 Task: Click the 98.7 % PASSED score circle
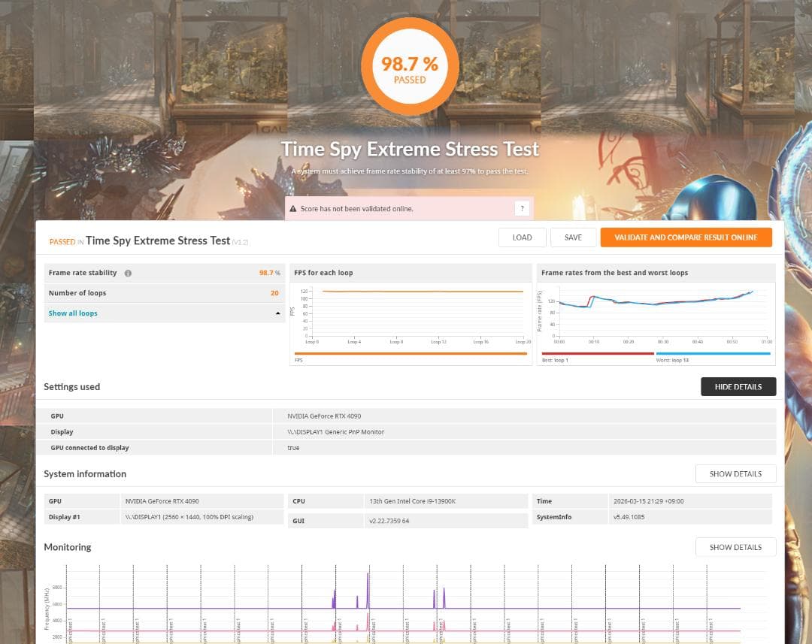tap(410, 66)
